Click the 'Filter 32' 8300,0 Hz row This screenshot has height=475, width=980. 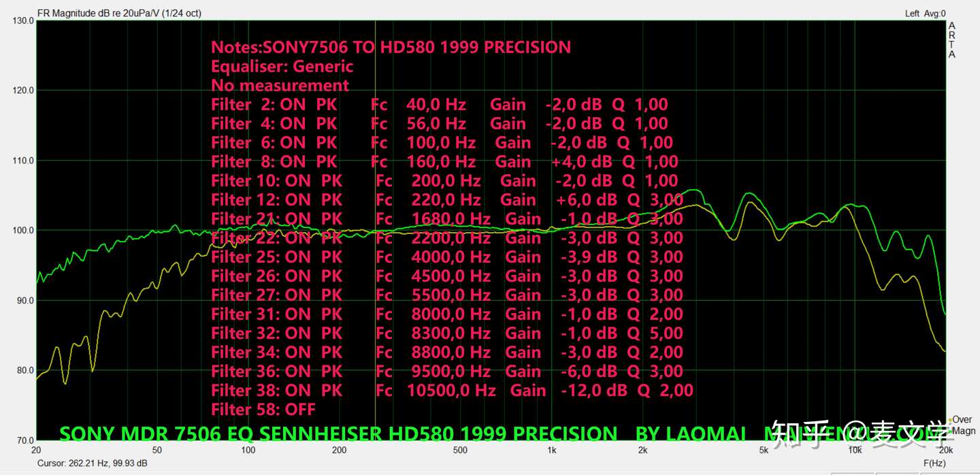click(447, 333)
